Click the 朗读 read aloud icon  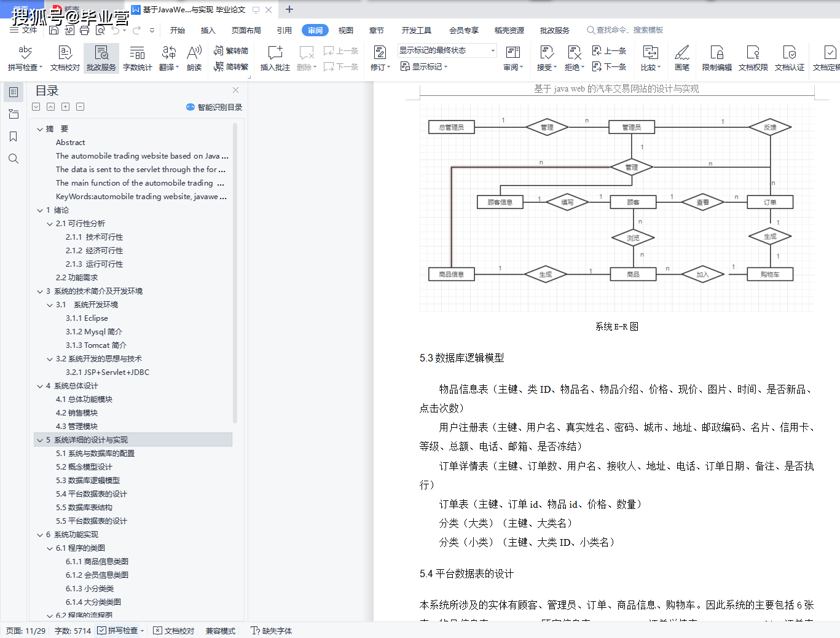point(194,58)
